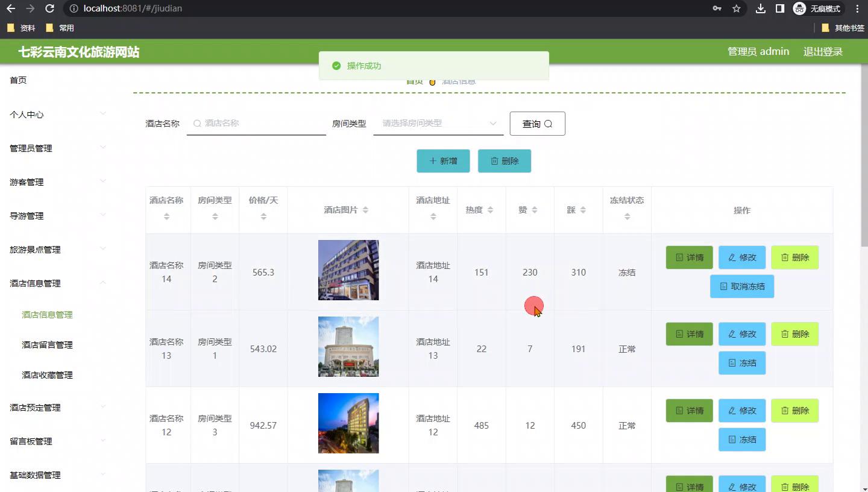Open the 常用 bookmarks folder
This screenshot has height=492, width=868.
pyautogui.click(x=60, y=28)
